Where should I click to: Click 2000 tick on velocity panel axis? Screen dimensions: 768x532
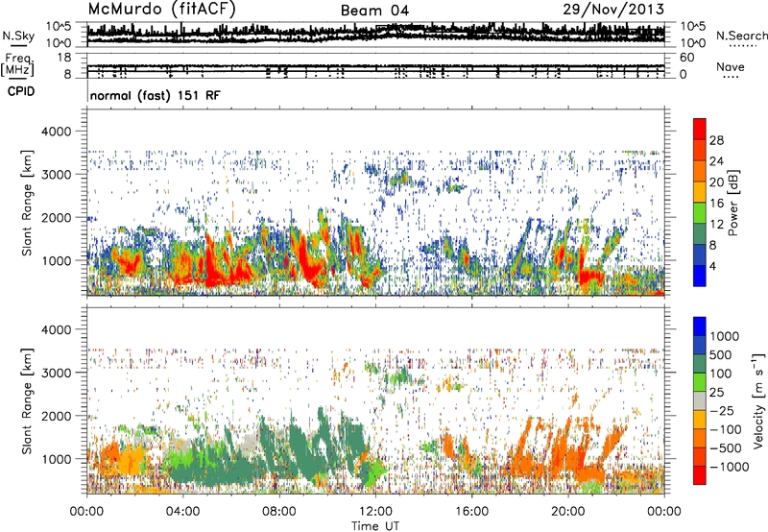(x=57, y=416)
